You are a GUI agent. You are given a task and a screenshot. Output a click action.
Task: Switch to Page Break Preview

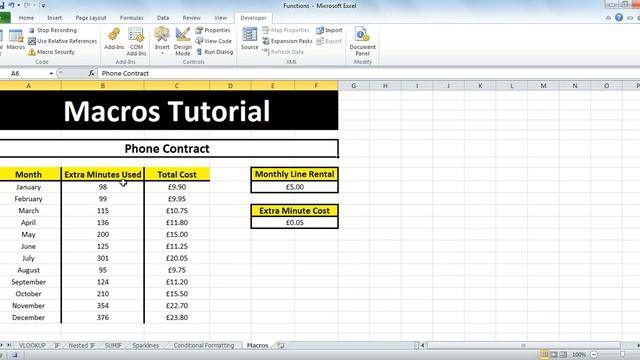click(563, 354)
